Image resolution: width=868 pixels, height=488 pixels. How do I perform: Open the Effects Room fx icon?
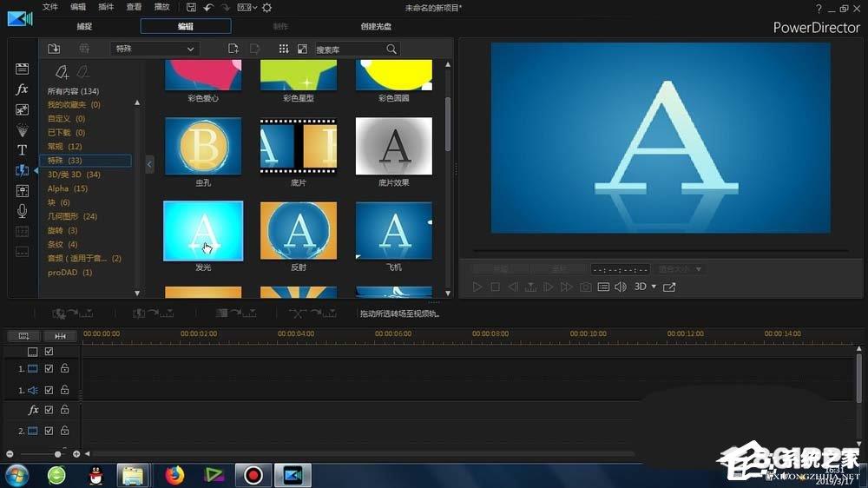point(23,89)
